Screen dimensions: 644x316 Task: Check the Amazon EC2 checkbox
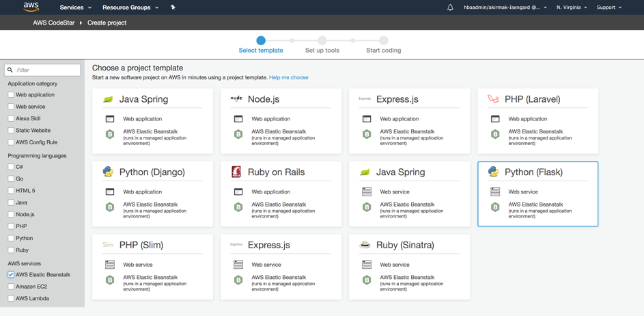[11, 287]
